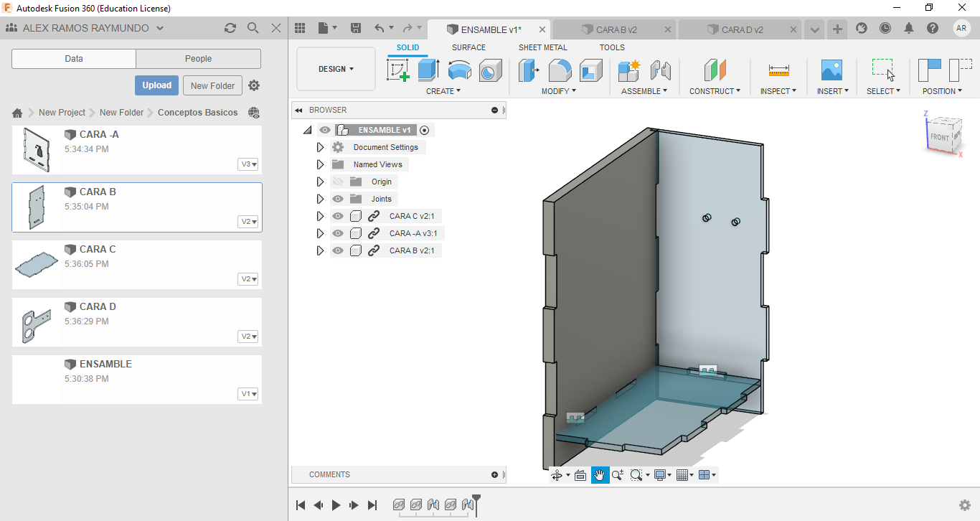Select the Hole tool icon
The height and width of the screenshot is (521, 980).
pyautogui.click(x=491, y=70)
